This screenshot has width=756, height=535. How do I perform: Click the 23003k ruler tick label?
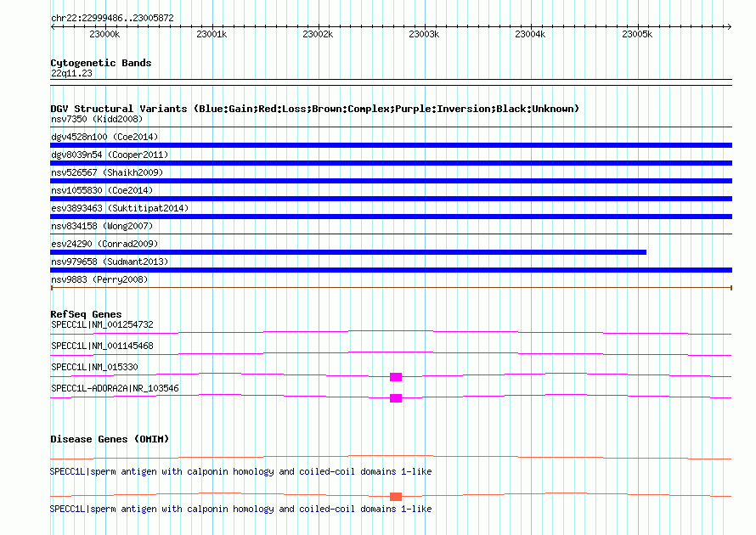tap(423, 34)
